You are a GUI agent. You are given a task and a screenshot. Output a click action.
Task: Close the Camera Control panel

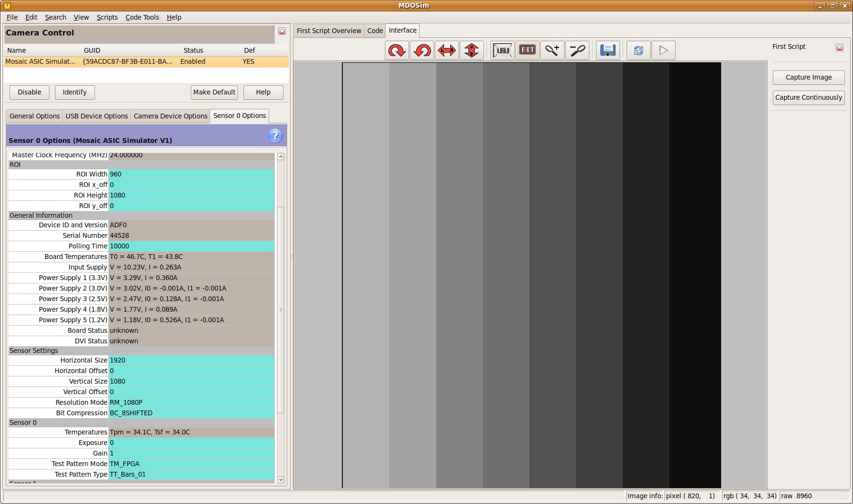[x=282, y=32]
